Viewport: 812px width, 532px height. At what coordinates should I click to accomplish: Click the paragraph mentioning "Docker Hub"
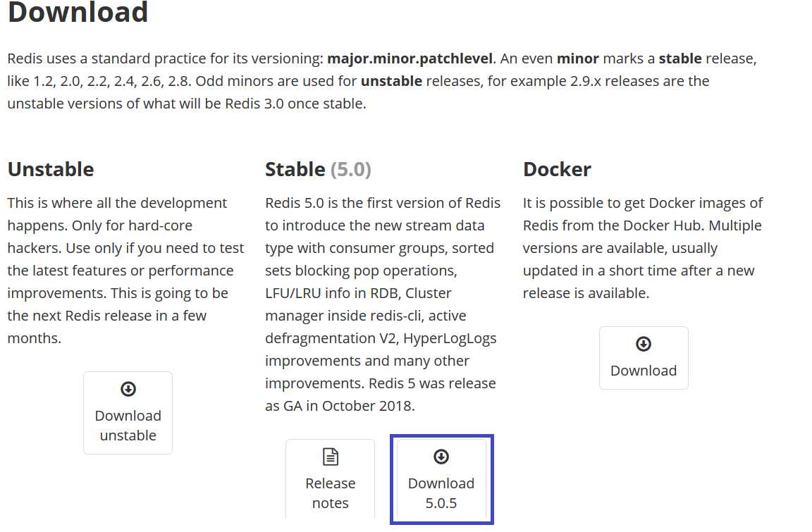click(x=643, y=248)
